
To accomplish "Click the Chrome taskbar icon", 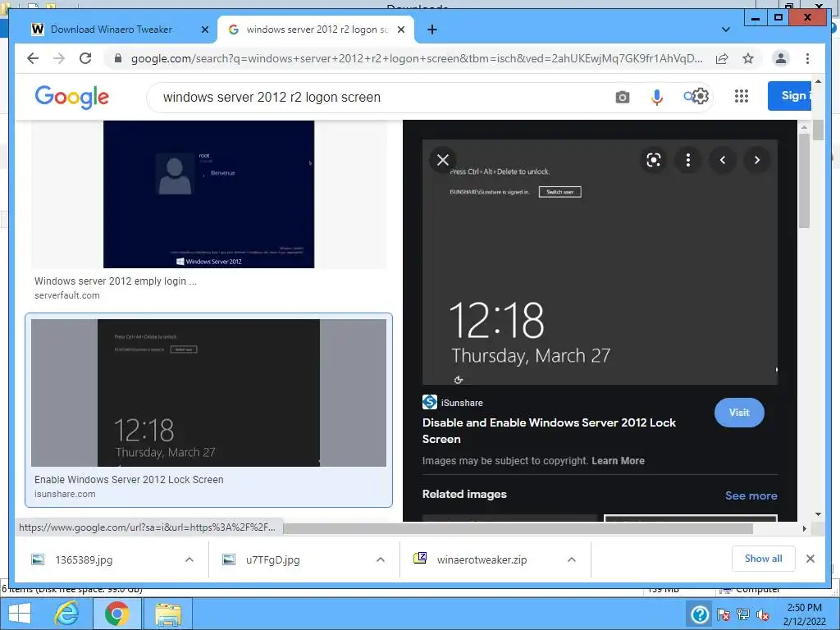I will point(116,614).
